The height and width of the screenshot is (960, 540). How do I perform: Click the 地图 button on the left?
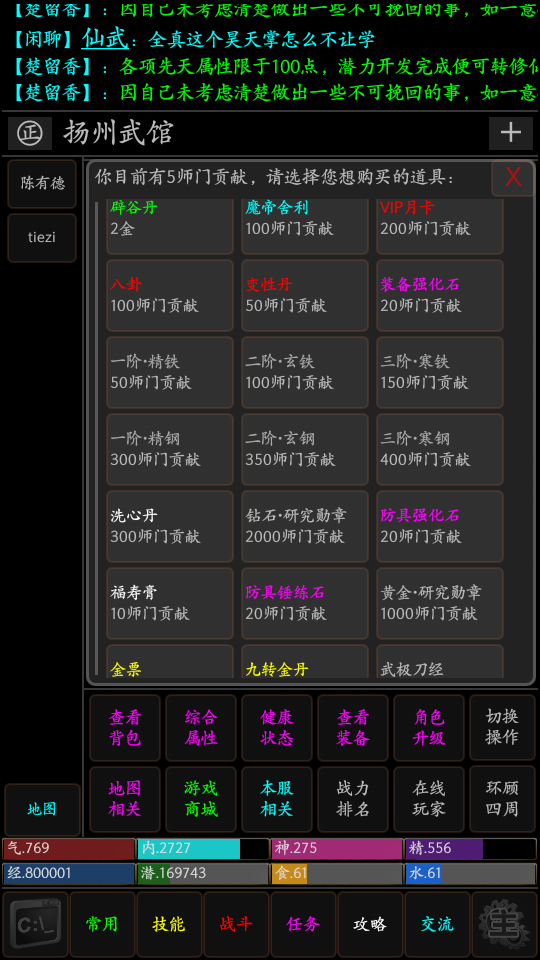coord(42,809)
